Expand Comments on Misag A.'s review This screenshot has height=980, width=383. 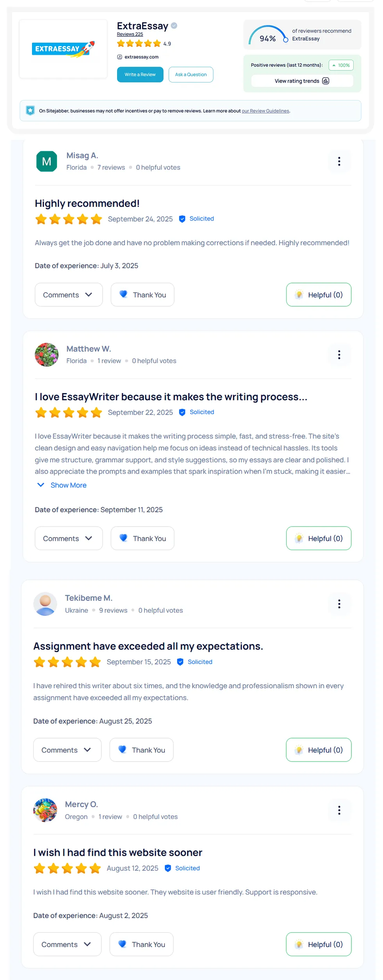tap(69, 295)
